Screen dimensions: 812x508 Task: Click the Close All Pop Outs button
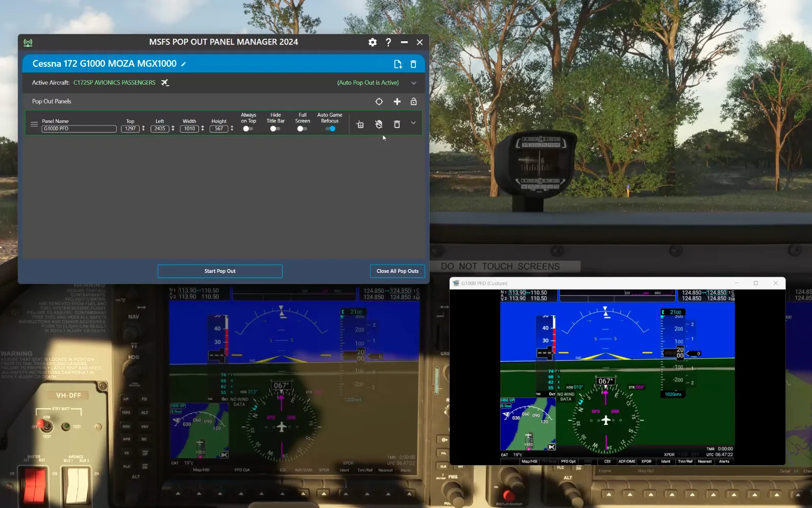point(398,271)
